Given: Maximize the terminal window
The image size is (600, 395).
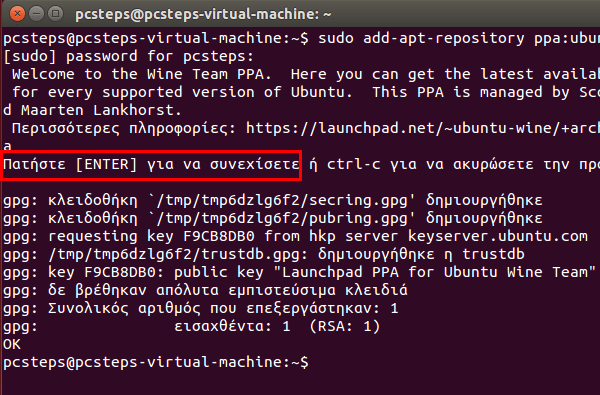Looking at the screenshot, I should point(55,14).
